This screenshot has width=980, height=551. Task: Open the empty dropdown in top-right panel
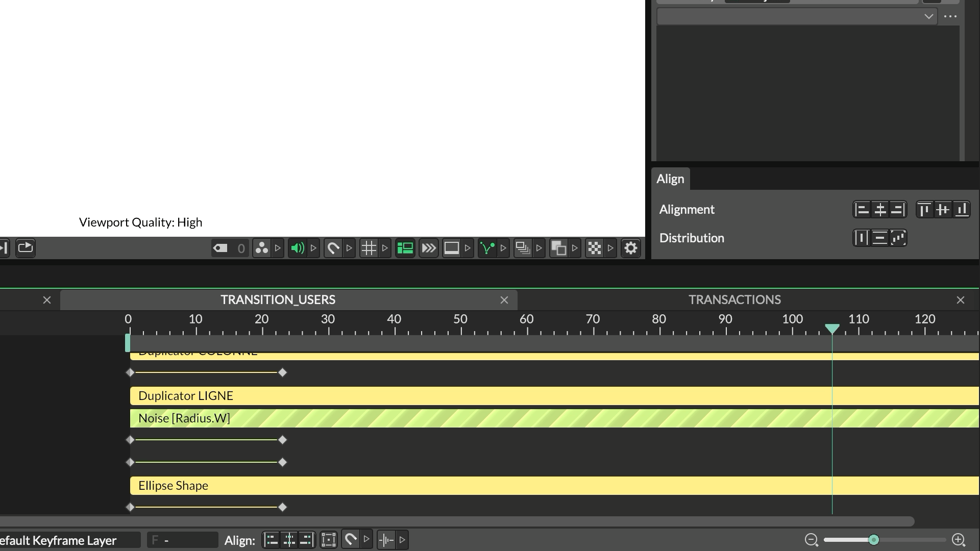(x=797, y=16)
